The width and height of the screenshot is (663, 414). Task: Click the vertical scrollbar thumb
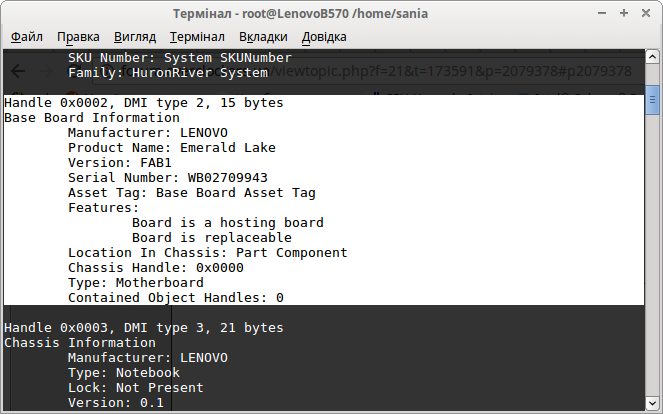coord(652,100)
